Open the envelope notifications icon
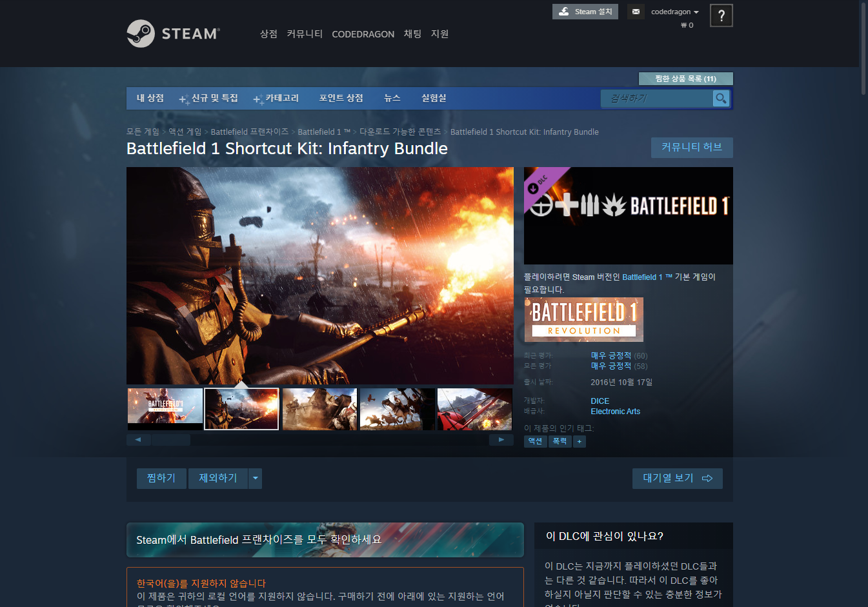Image resolution: width=868 pixels, height=607 pixels. tap(636, 12)
